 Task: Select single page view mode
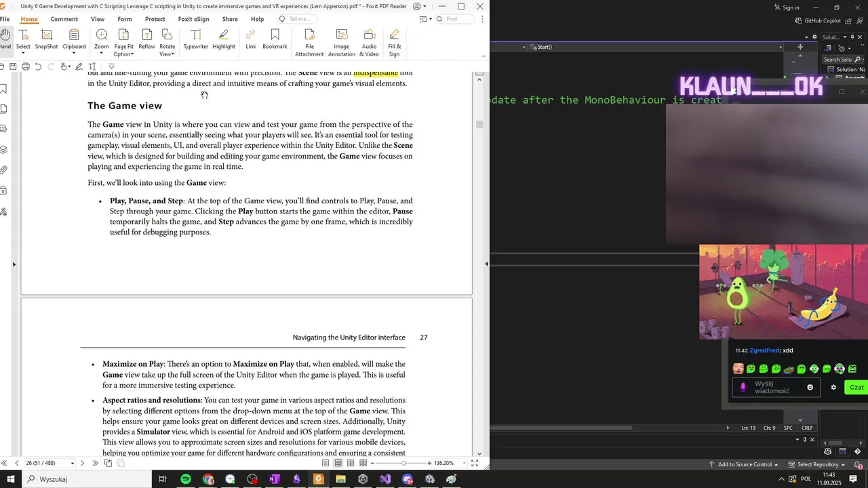coord(325,463)
